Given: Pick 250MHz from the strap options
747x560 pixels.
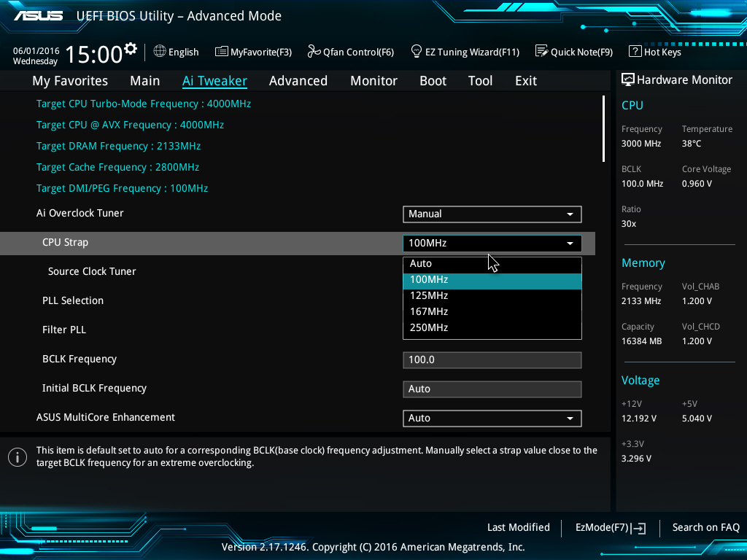Looking at the screenshot, I should pos(492,328).
